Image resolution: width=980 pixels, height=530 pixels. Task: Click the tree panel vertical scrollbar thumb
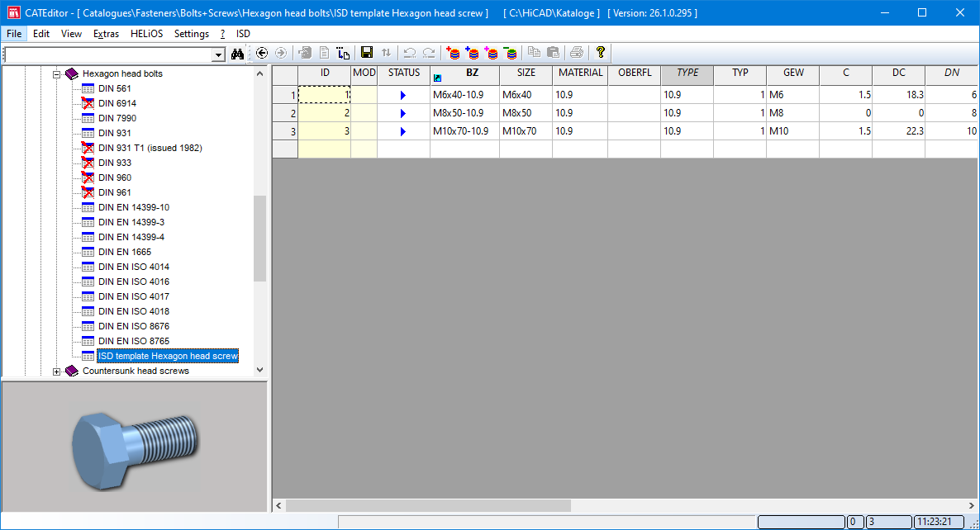point(260,239)
